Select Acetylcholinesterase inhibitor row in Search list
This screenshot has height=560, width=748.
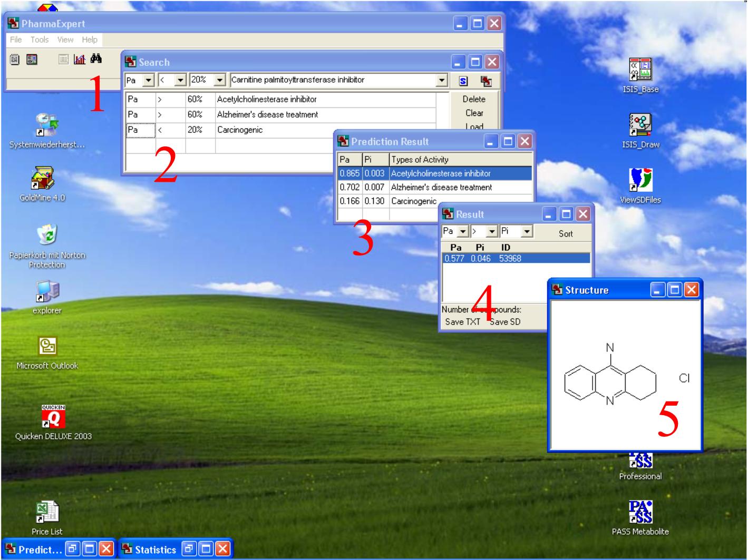pos(281,99)
